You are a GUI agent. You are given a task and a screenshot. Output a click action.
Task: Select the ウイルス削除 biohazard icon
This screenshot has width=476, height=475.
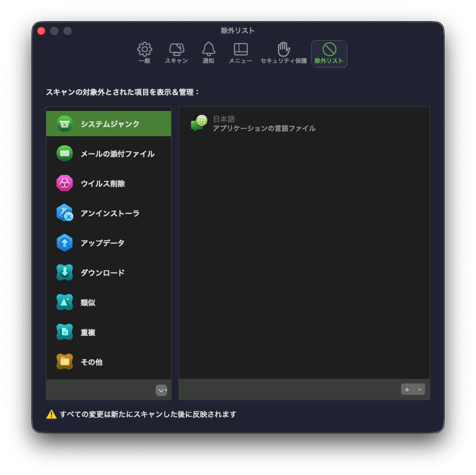click(65, 183)
